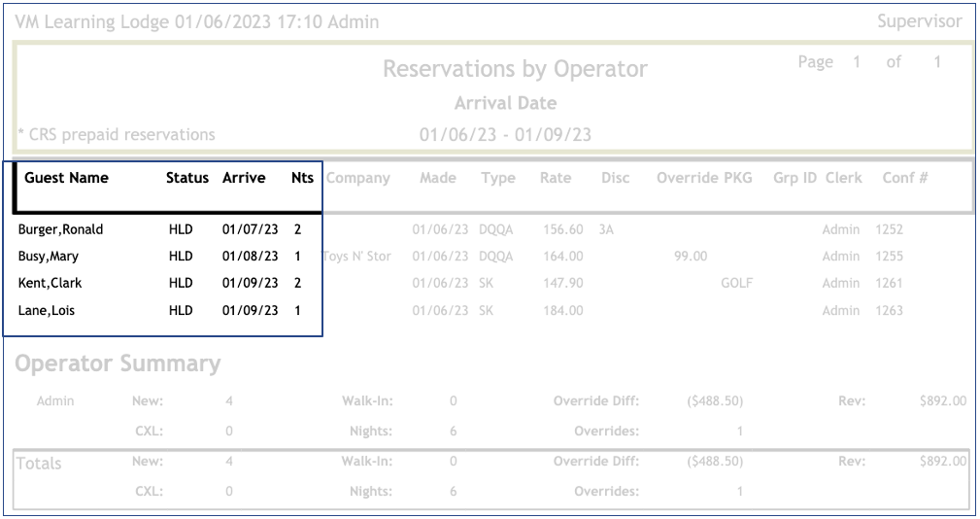The height and width of the screenshot is (519, 980).
Task: Click the Company column header
Action: click(x=358, y=178)
